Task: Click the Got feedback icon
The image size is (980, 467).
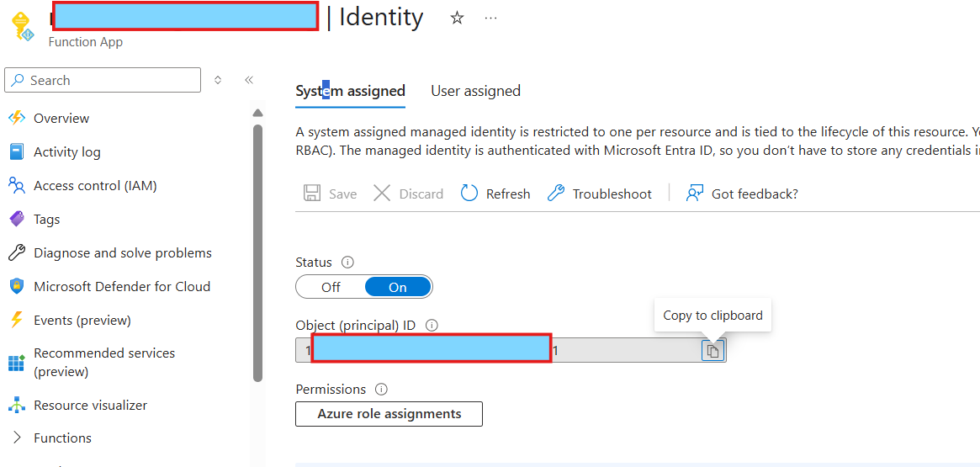Action: [694, 194]
